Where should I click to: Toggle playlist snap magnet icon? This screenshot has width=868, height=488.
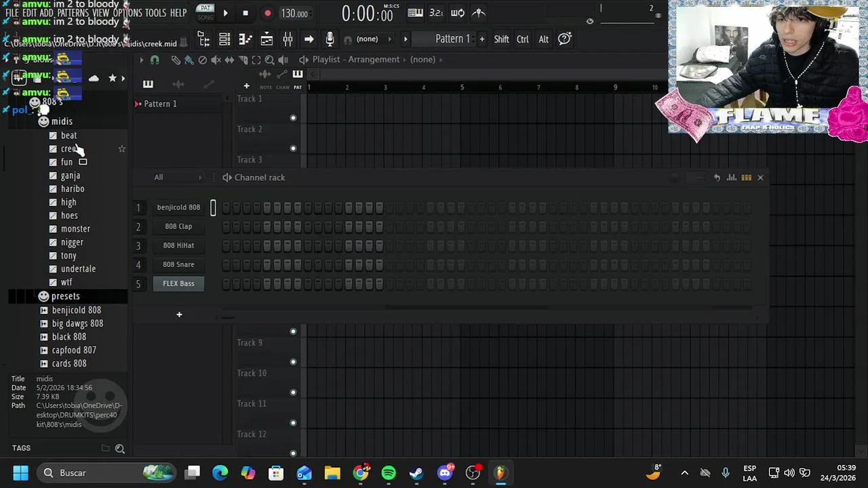pos(155,60)
